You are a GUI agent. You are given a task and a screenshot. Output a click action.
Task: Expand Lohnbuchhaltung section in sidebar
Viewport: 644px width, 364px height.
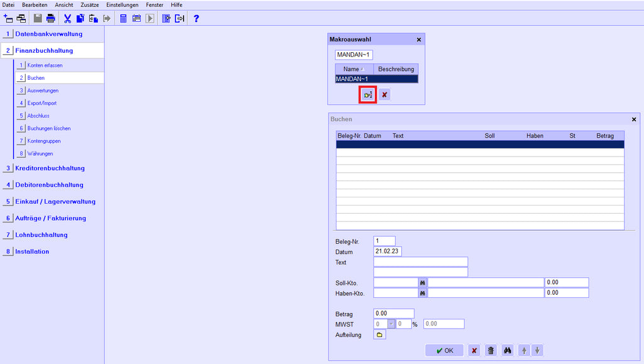coord(41,234)
